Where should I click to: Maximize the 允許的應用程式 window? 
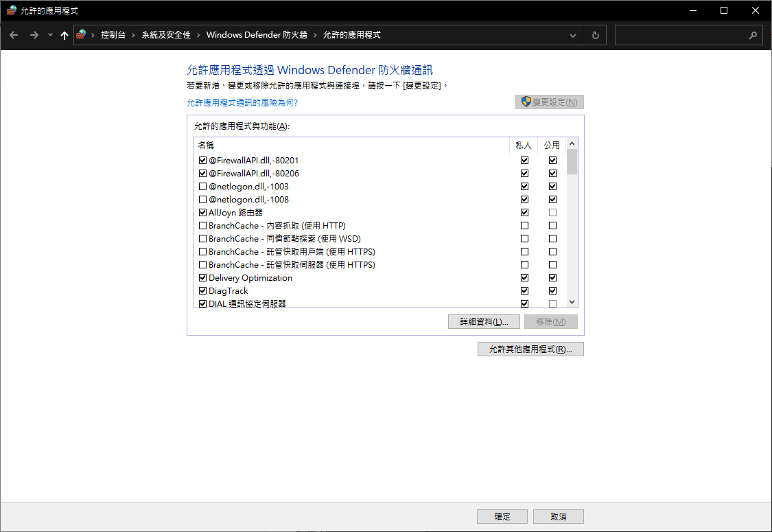724,10
